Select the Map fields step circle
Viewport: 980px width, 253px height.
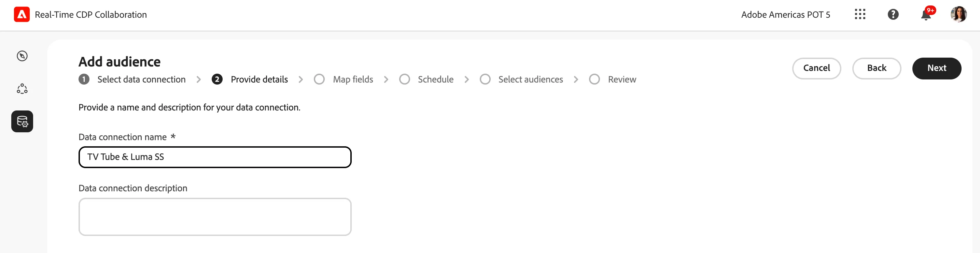(x=319, y=79)
